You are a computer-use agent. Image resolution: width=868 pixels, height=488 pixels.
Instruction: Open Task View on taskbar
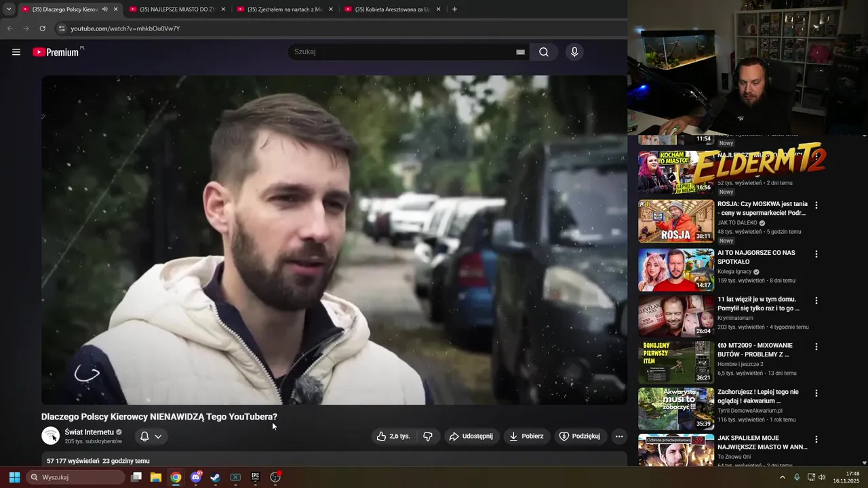point(136,477)
